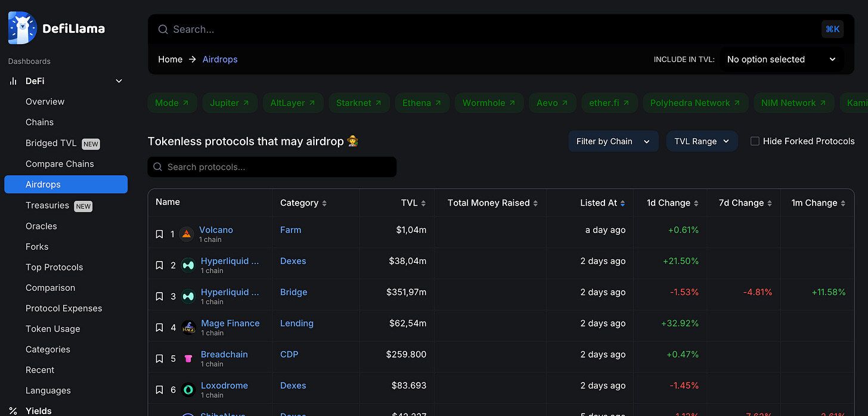Open AltLayer airdrop chip
The image size is (868, 416).
[x=293, y=103]
